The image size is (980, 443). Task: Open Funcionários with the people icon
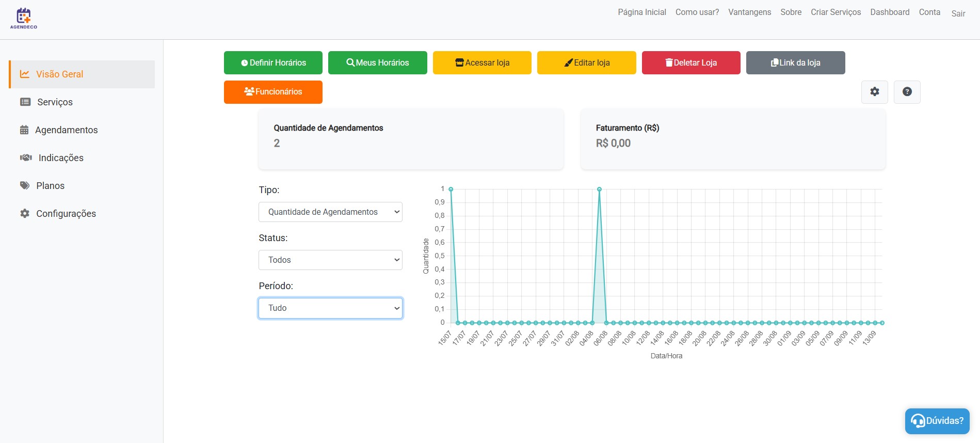[x=273, y=92]
